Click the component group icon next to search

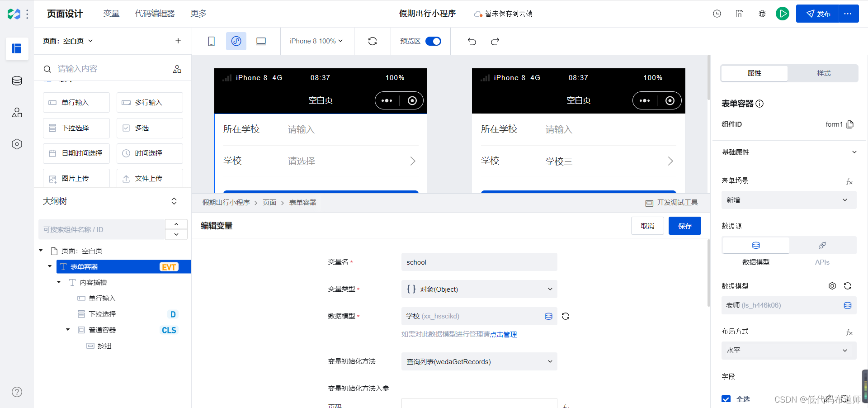[177, 69]
